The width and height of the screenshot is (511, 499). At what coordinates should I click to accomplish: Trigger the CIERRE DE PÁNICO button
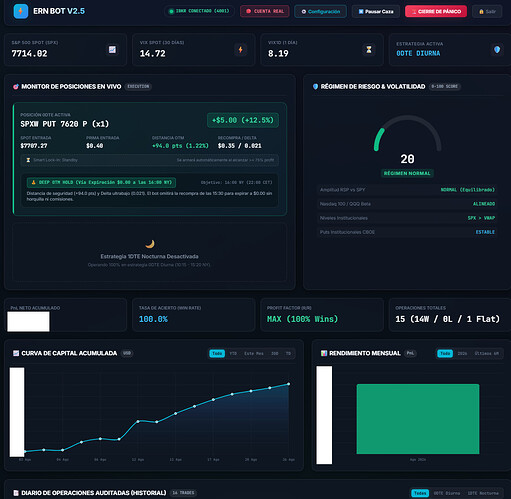click(x=436, y=11)
